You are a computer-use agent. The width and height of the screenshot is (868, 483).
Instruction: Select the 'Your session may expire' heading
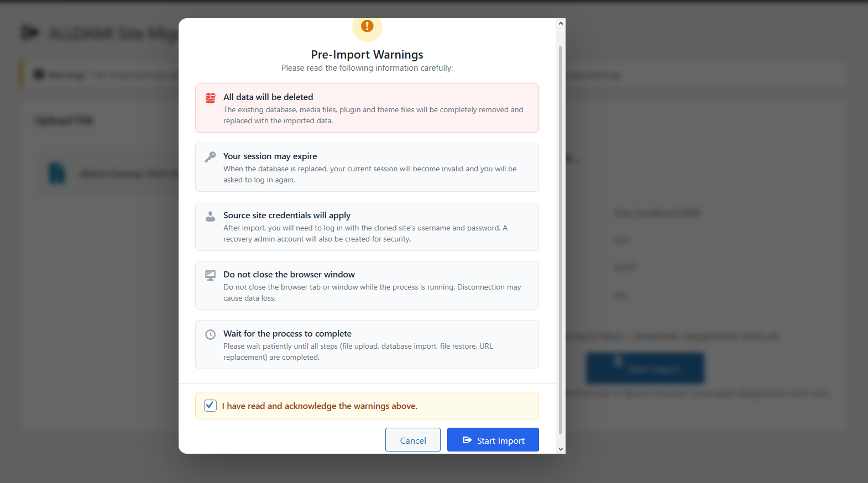[270, 156]
